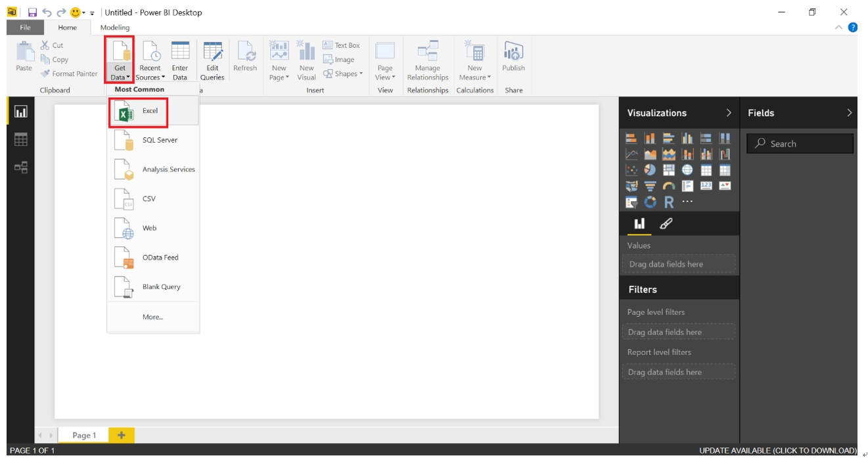Select the treemap visual
868x462 pixels.
[x=669, y=170]
